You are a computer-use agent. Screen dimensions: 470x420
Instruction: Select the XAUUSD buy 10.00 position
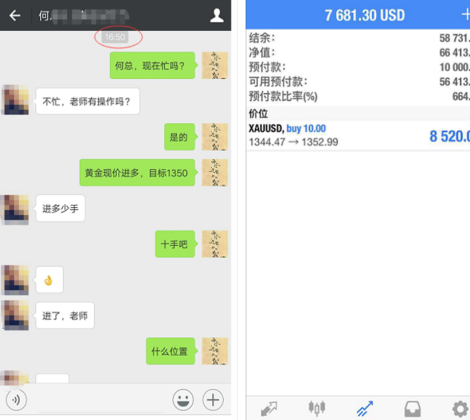(358, 135)
